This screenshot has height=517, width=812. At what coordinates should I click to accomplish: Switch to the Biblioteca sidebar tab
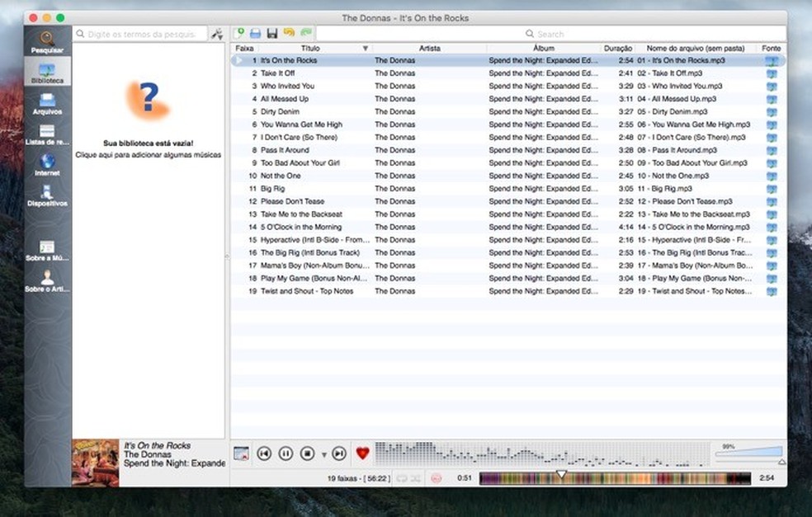[47, 72]
